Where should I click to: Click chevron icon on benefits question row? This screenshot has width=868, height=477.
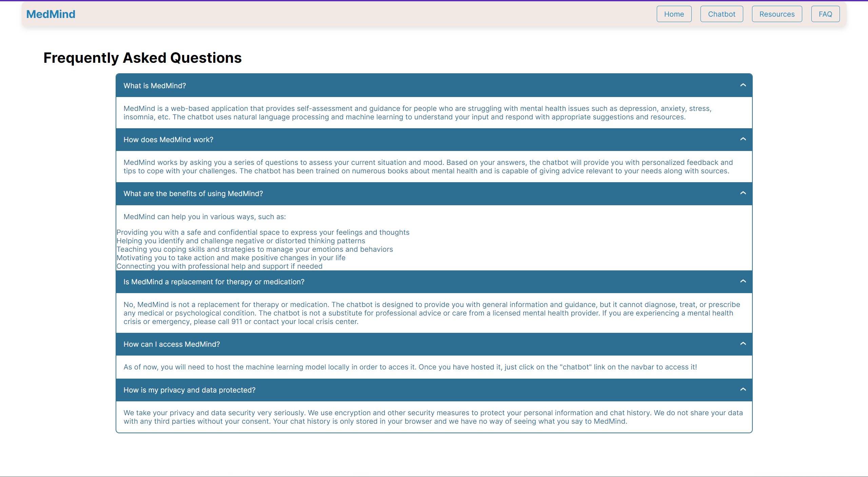(743, 193)
